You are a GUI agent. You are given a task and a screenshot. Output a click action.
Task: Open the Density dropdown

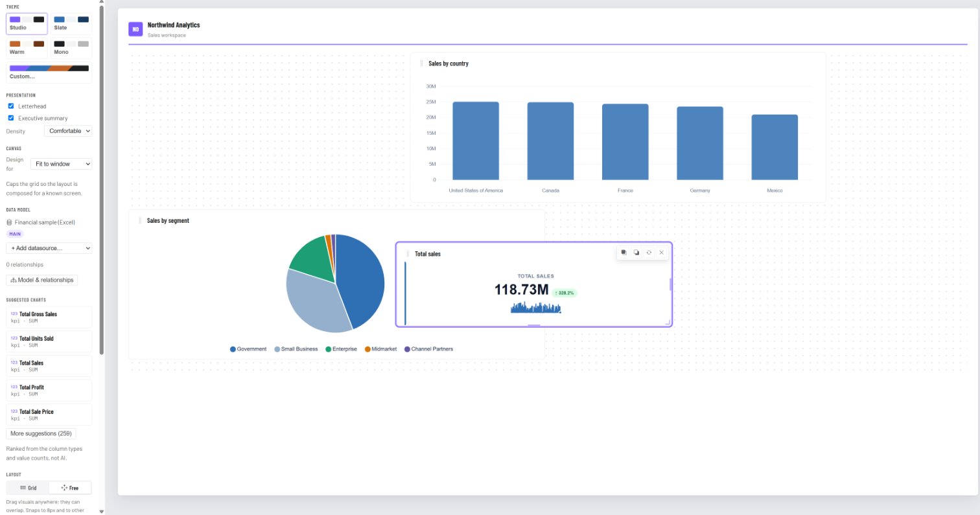coord(68,131)
